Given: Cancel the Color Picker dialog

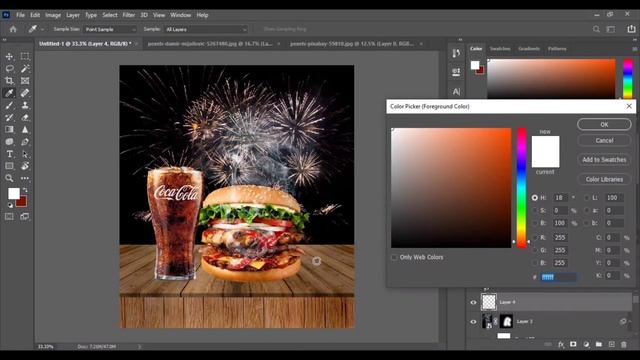Looking at the screenshot, I should point(604,140).
